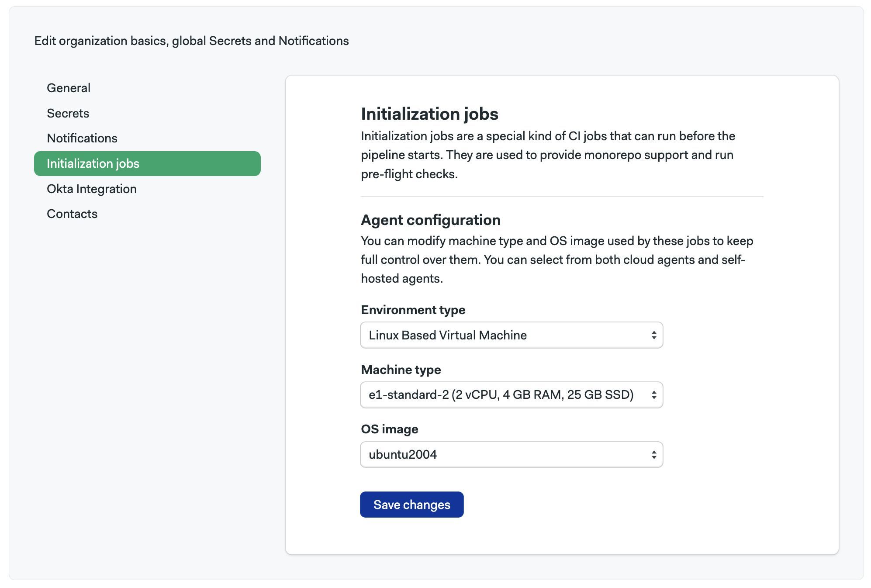Click the General settings tab
The image size is (871, 588).
click(68, 87)
